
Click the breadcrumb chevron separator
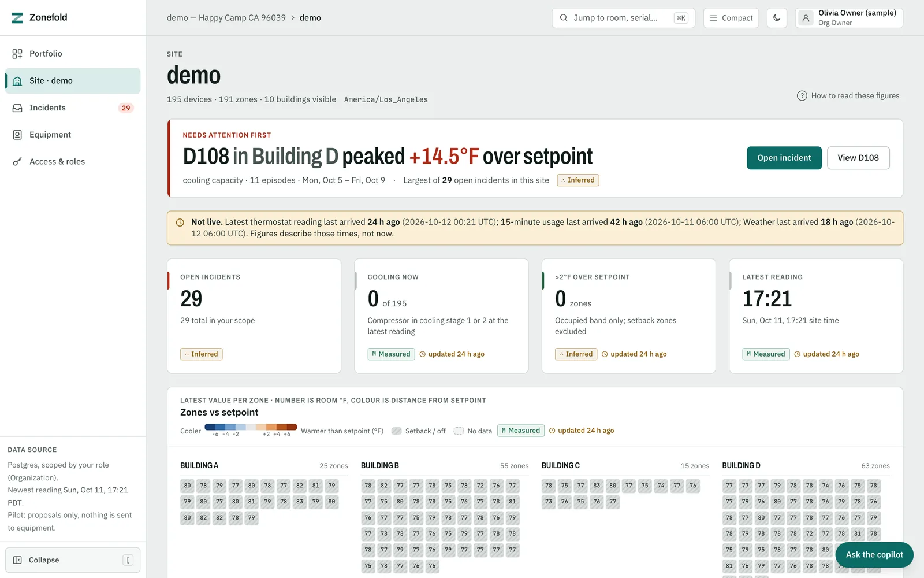click(x=293, y=18)
